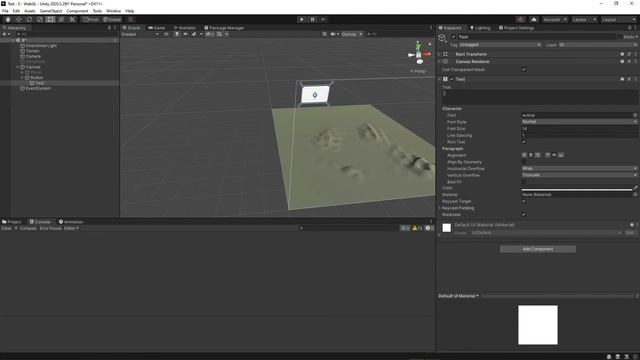Image resolution: width=640 pixels, height=360 pixels.
Task: Select the Scale tool in toolbar
Action: tap(40, 19)
